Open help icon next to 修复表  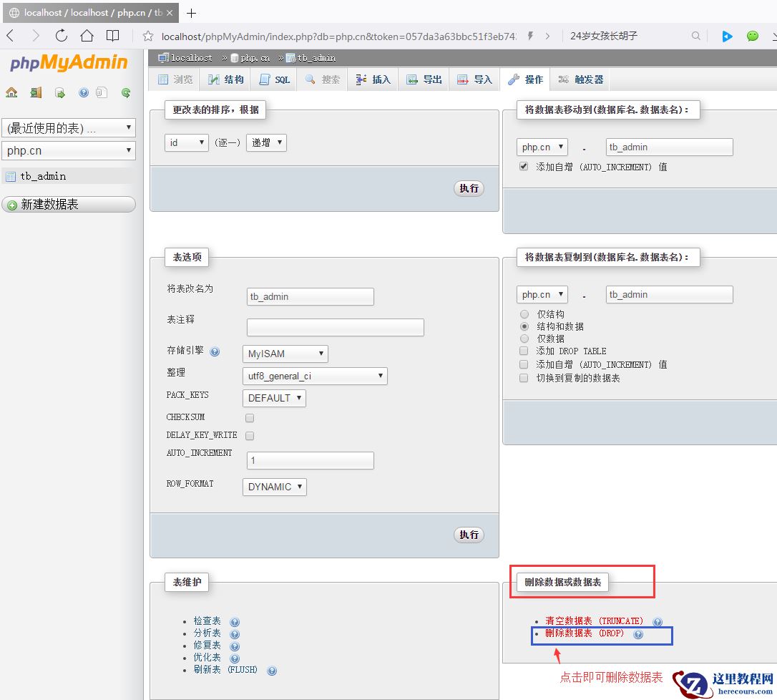pyautogui.click(x=235, y=646)
